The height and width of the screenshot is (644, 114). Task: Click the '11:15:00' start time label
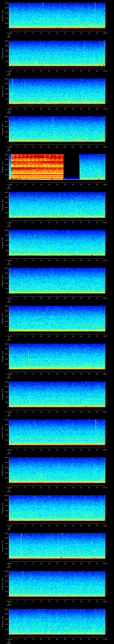tap(9, 71)
